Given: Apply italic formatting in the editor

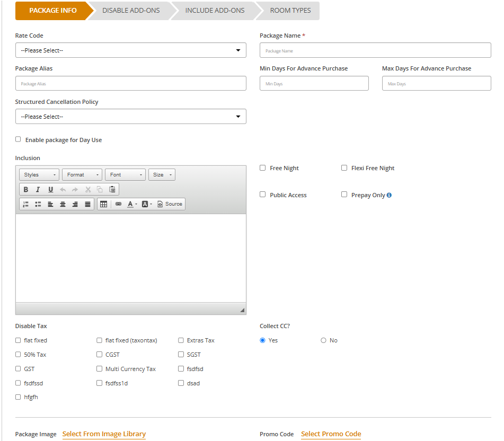Looking at the screenshot, I should (x=38, y=189).
